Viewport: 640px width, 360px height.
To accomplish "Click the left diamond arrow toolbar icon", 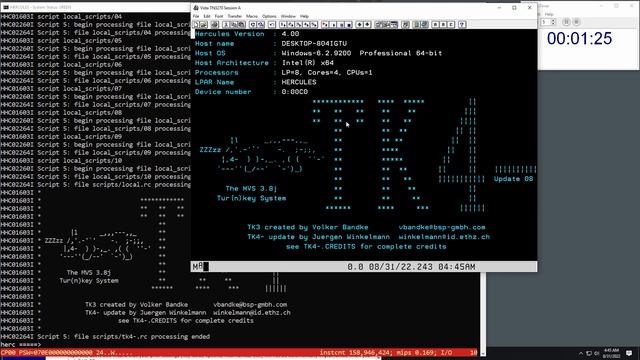I will pos(359,24).
